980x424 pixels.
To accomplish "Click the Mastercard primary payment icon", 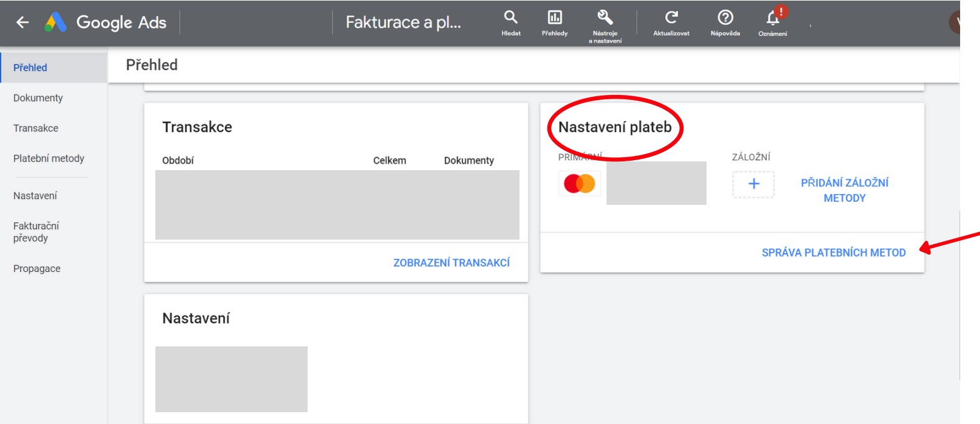I will pos(579,184).
